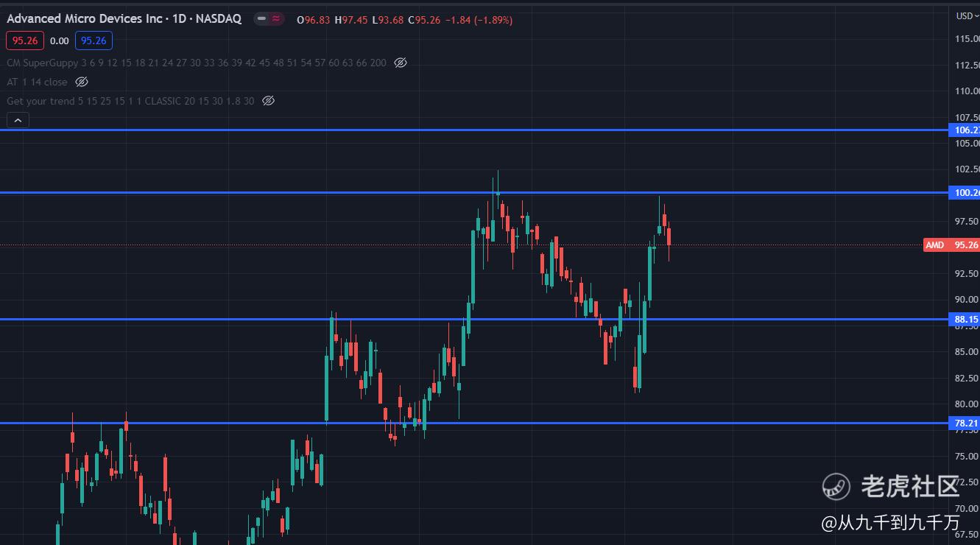Show the hidden CM SuperGuppy indicator
This screenshot has height=545, width=980.
pyautogui.click(x=401, y=63)
